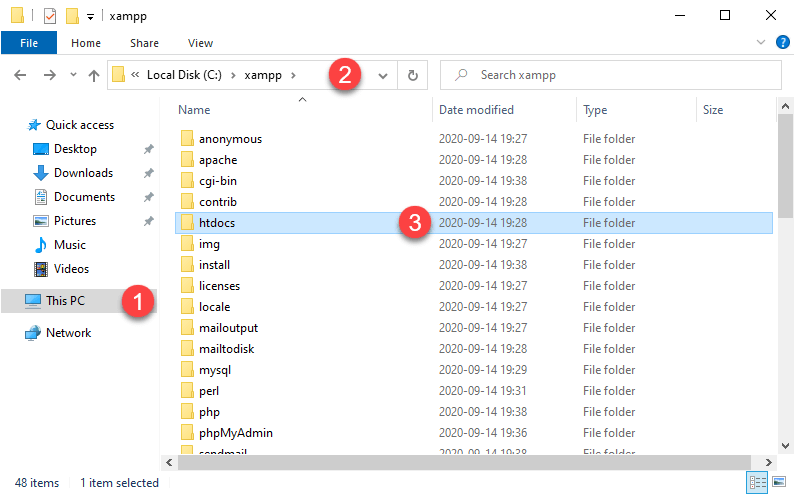Go up one folder level with the Up arrow
This screenshot has height=495, width=795.
pos(94,76)
